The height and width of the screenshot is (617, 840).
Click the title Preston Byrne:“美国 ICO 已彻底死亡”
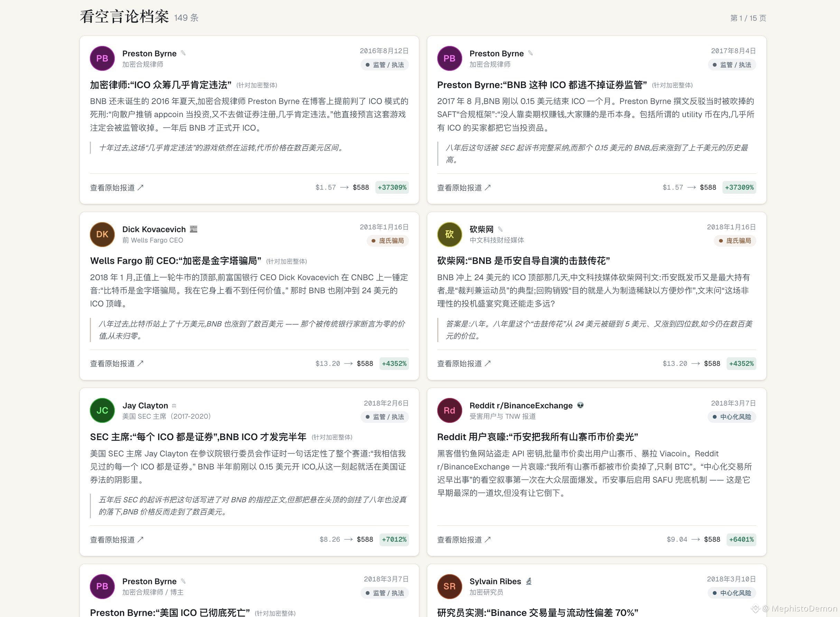point(170,613)
